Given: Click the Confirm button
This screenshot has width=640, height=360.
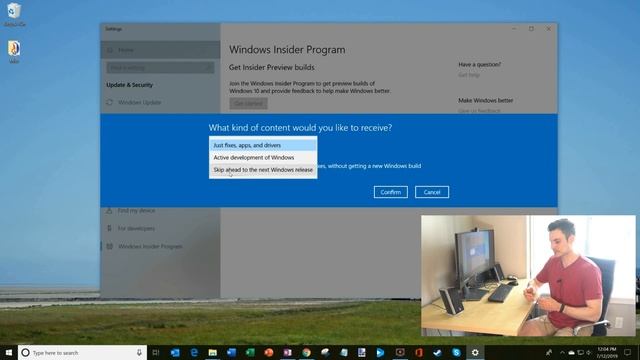Looking at the screenshot, I should pyautogui.click(x=391, y=192).
